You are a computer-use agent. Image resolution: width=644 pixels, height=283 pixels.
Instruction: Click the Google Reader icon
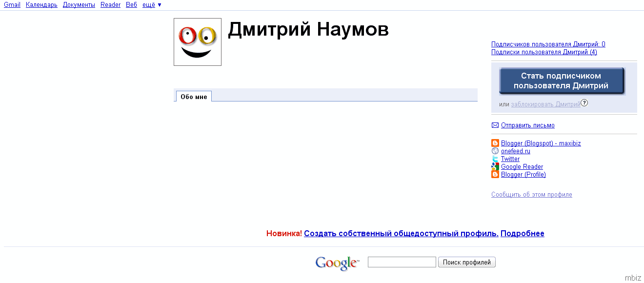coord(495,167)
